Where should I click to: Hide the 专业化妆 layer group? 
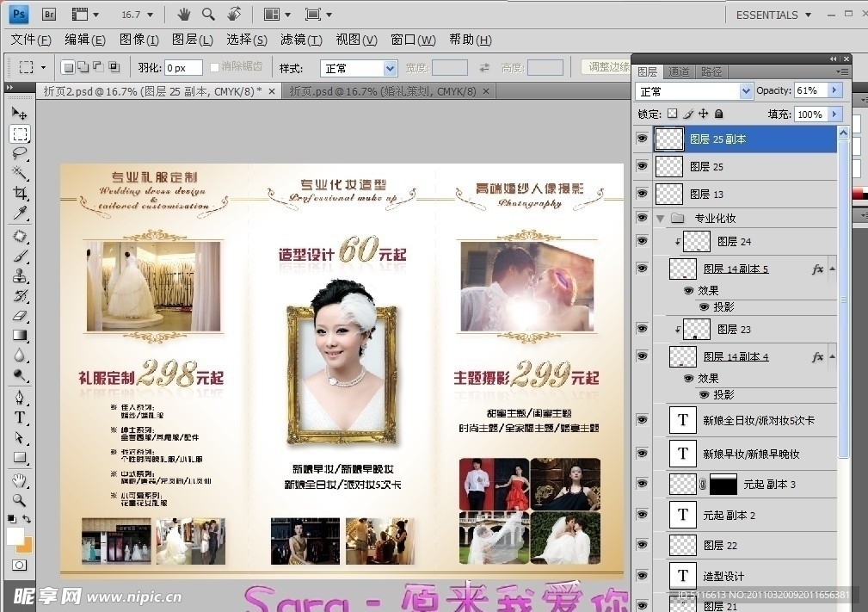pyautogui.click(x=642, y=218)
